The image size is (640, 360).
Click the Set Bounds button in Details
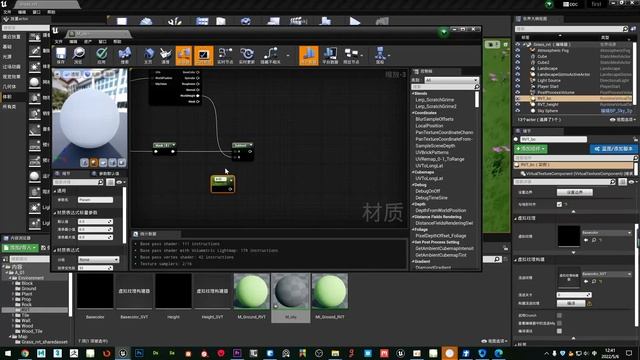[x=575, y=192]
